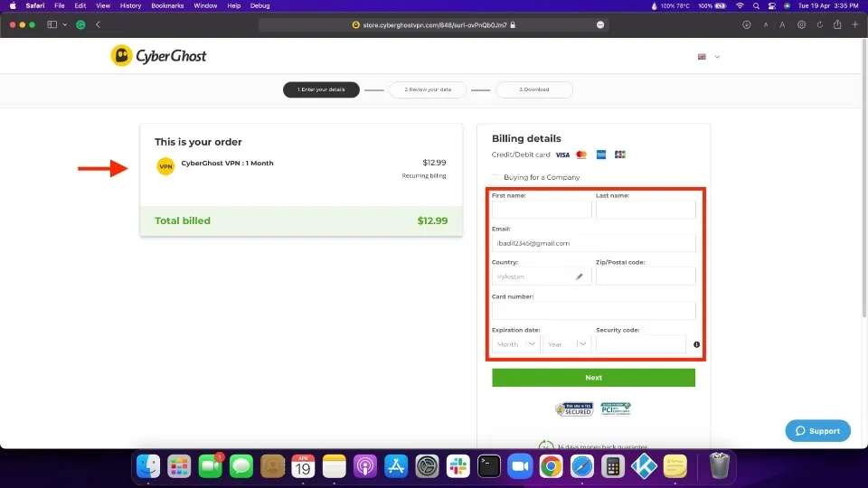Click the PCI compliance badge
868x488 pixels.
click(x=616, y=408)
